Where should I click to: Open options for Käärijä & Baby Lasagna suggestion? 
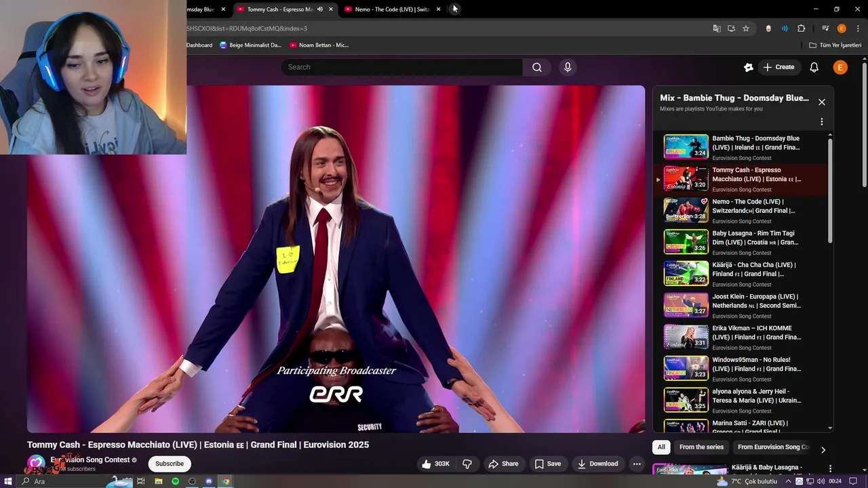(x=830, y=468)
